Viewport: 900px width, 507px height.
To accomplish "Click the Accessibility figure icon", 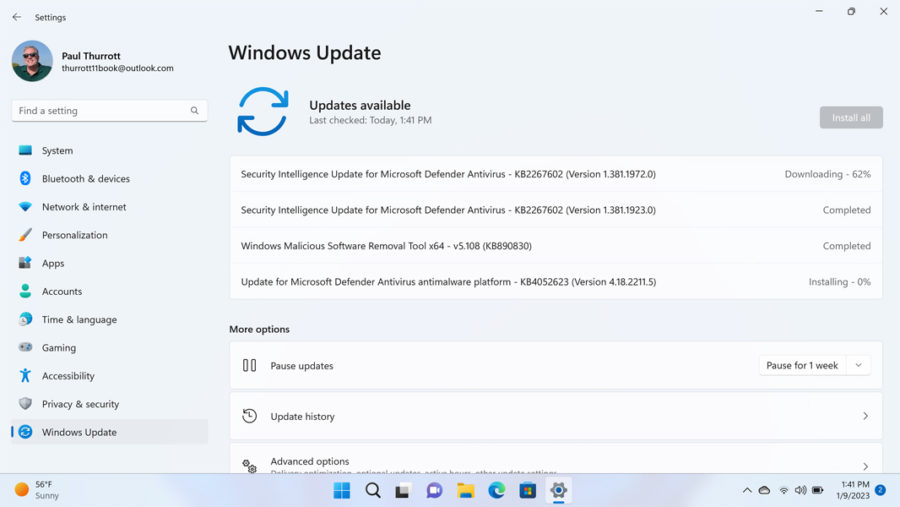I will (25, 376).
